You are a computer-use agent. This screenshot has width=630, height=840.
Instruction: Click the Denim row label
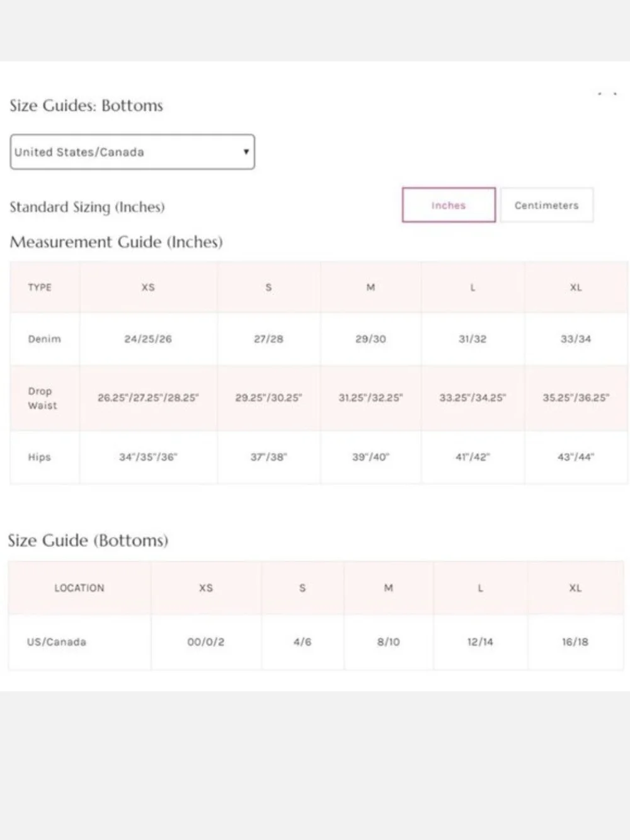click(45, 339)
